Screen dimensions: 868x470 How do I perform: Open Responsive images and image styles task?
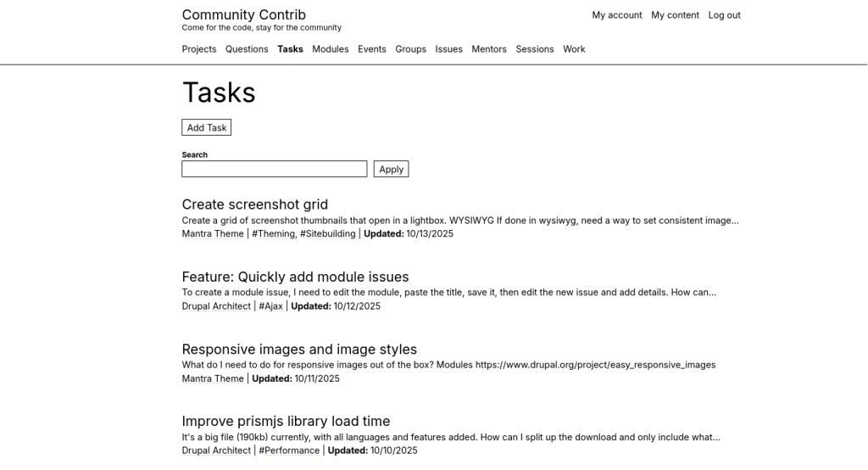(x=299, y=350)
